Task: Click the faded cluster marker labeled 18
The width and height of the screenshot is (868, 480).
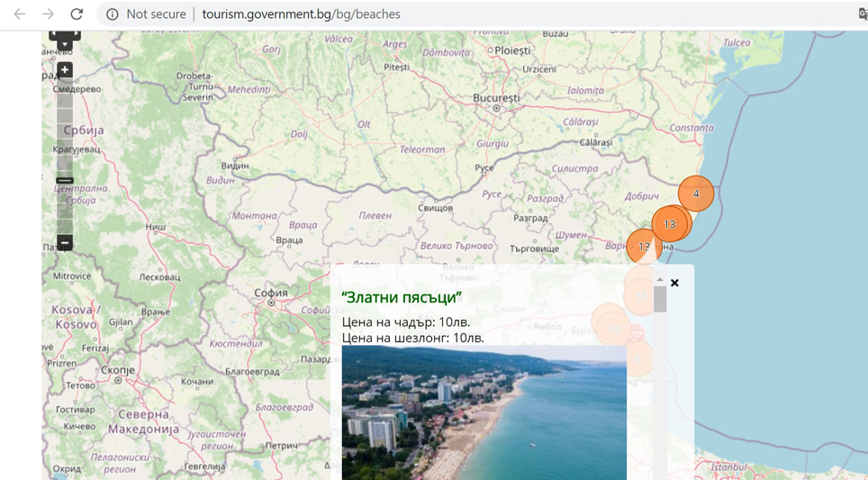Action: [x=613, y=330]
